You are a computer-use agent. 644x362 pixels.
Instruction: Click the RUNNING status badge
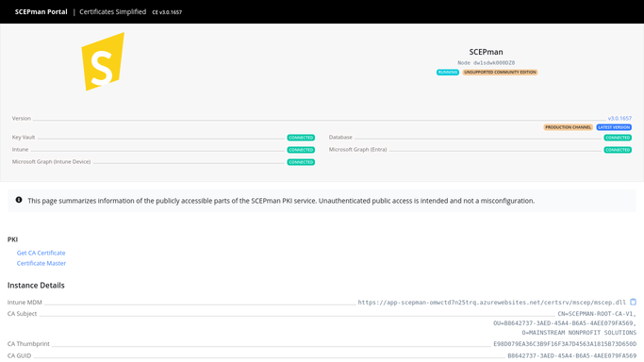(447, 73)
